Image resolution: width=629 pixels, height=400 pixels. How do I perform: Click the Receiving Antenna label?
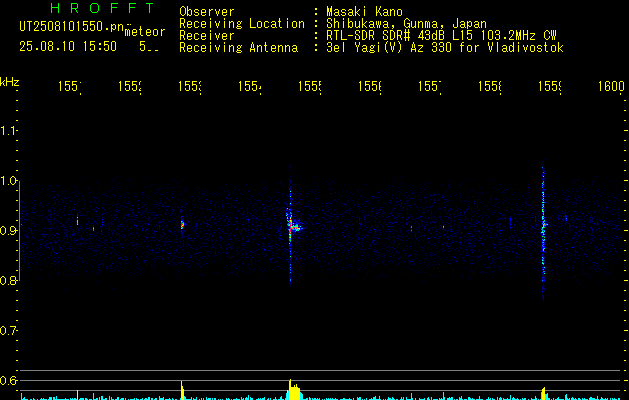[238, 48]
